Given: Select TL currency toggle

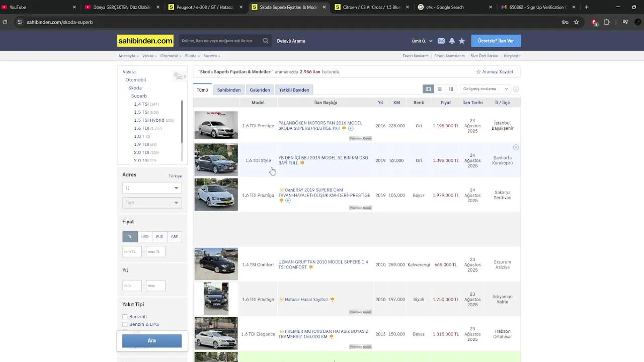Looking at the screenshot, I should click(130, 237).
